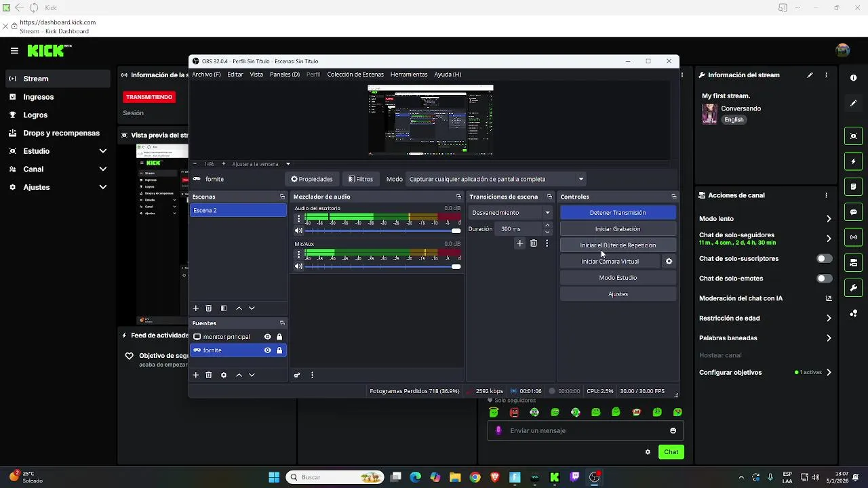Open Moderación del chat con IA link icon

pos(829,298)
